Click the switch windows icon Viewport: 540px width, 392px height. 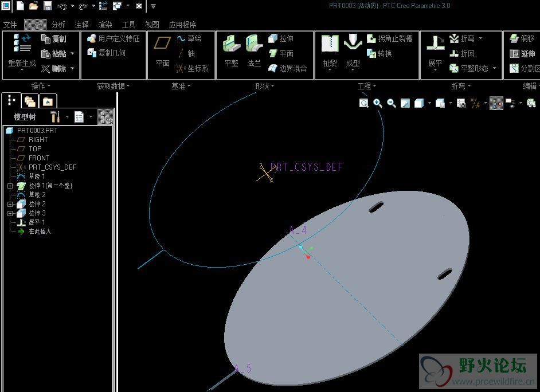[x=118, y=6]
